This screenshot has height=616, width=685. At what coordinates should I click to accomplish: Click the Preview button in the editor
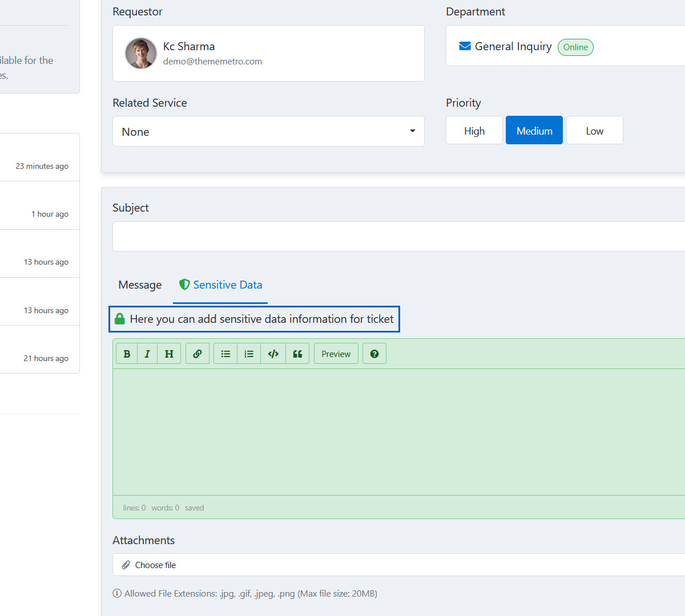(x=336, y=354)
